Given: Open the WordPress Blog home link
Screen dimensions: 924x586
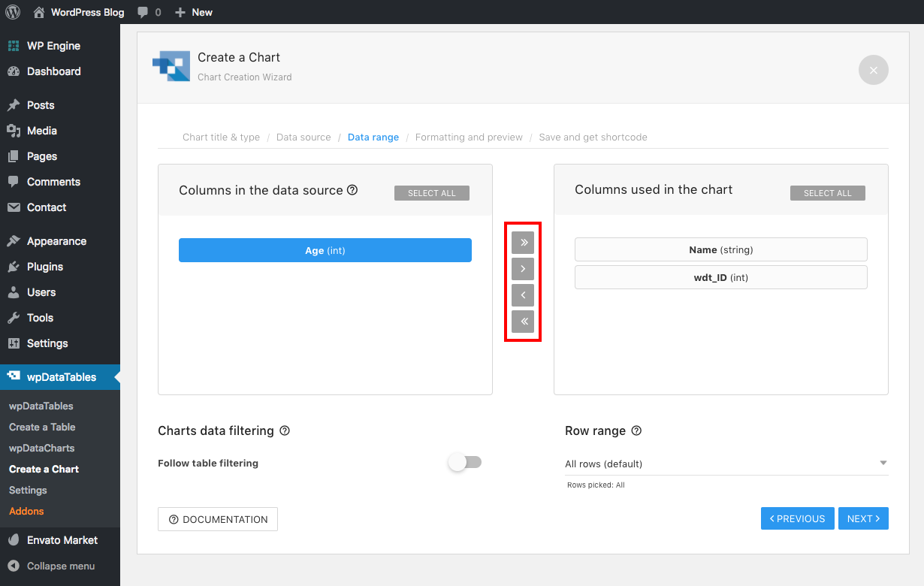Looking at the screenshot, I should pyautogui.click(x=78, y=12).
